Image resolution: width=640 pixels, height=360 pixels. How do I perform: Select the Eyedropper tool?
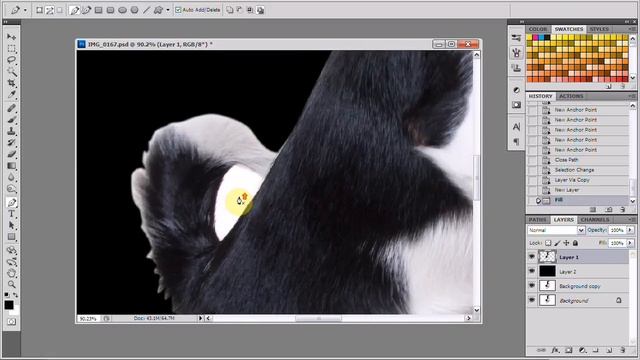tap(11, 95)
